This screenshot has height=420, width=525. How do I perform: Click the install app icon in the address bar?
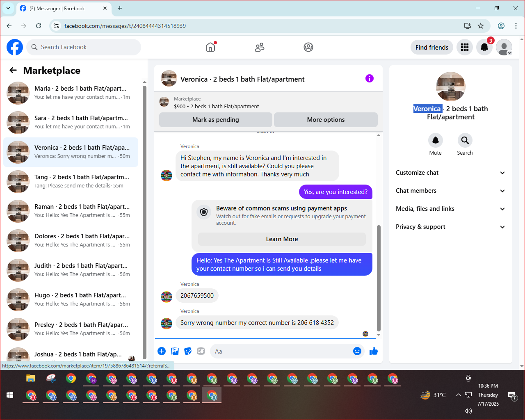click(x=467, y=26)
